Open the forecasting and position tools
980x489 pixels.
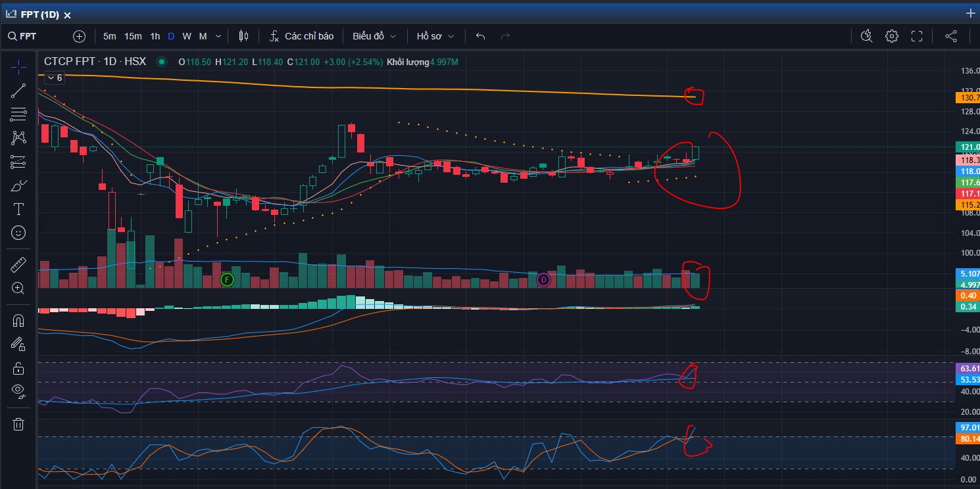click(x=18, y=162)
